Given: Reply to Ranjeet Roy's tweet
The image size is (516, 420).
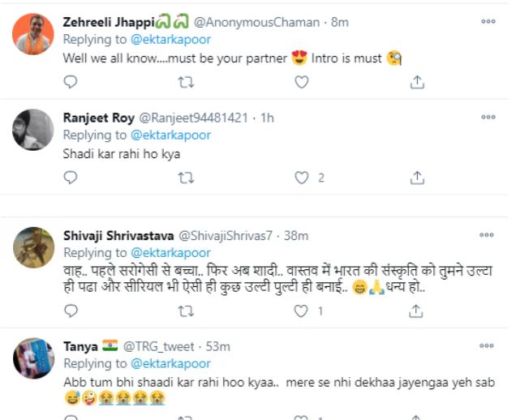Looking at the screenshot, I should [71, 177].
